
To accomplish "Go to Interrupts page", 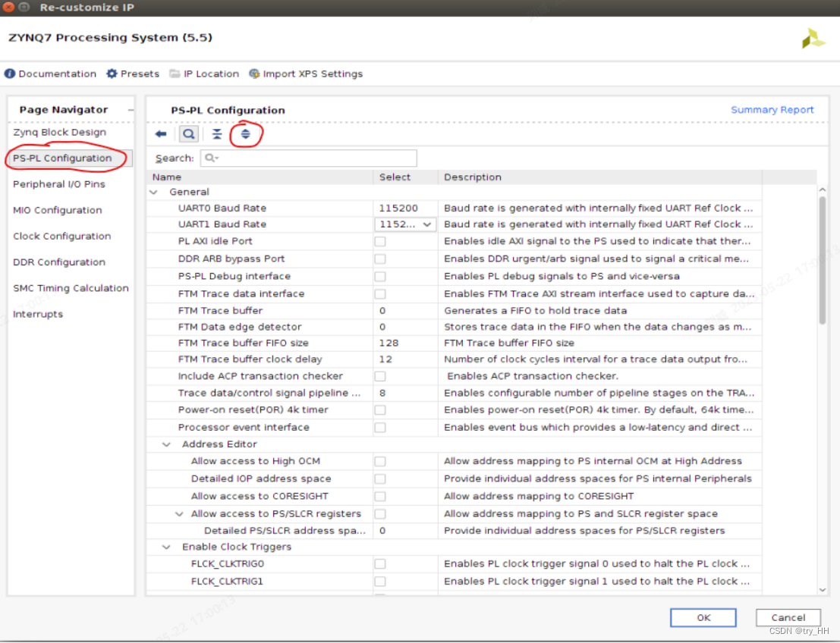I will click(38, 314).
